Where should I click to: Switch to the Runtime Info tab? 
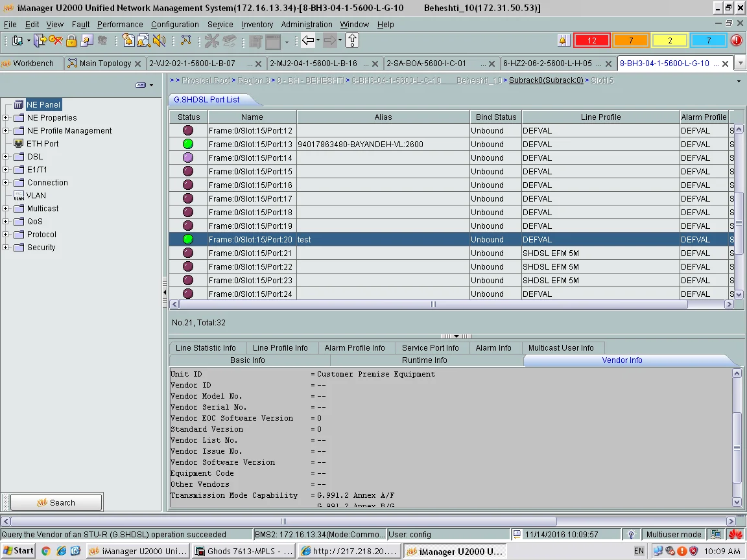(425, 360)
